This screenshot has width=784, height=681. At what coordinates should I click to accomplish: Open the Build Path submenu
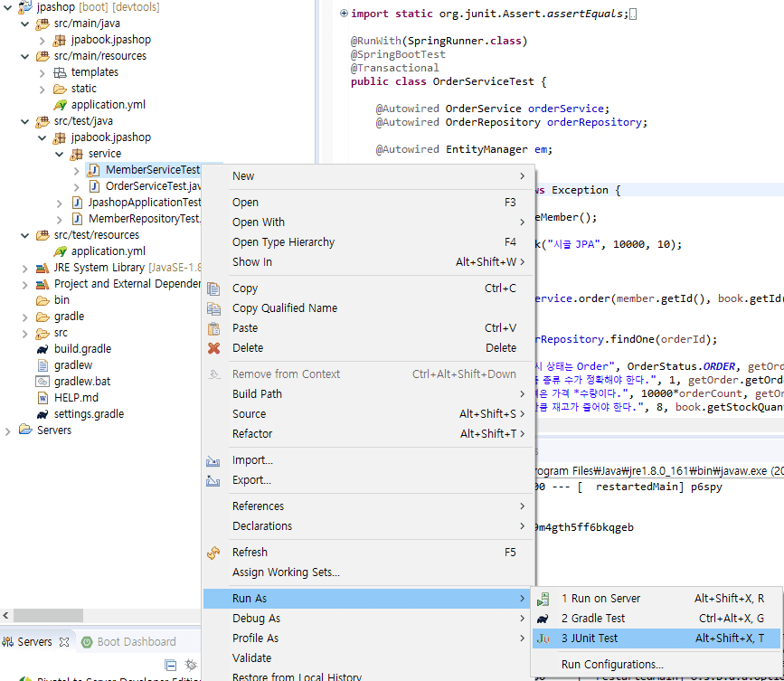[x=368, y=393]
